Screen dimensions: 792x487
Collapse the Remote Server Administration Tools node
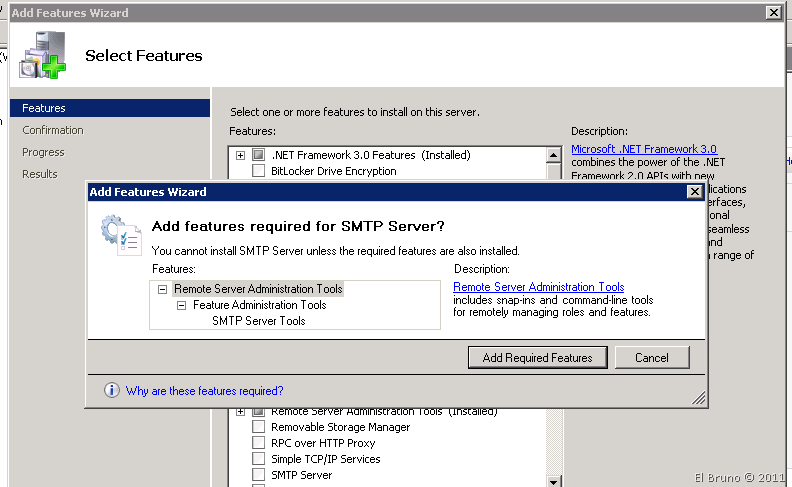coord(162,289)
